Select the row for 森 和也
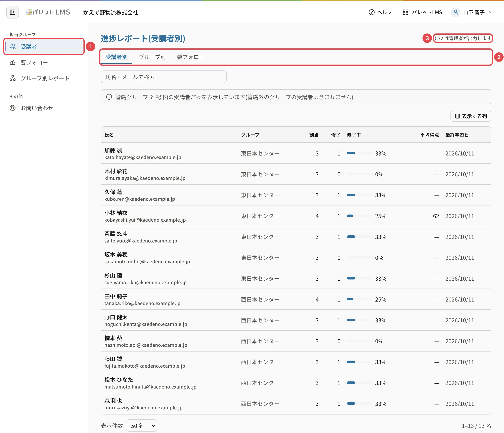This screenshot has height=433, width=504. tap(296, 404)
